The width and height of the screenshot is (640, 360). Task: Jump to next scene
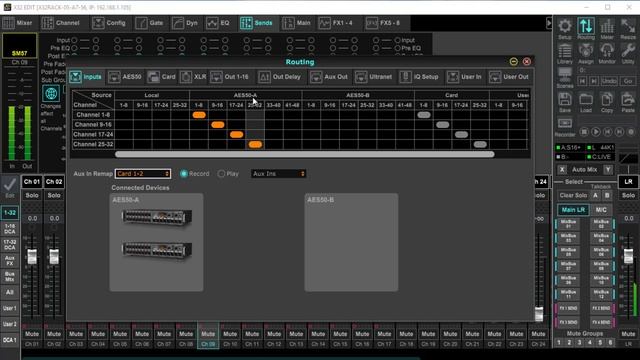point(594,81)
